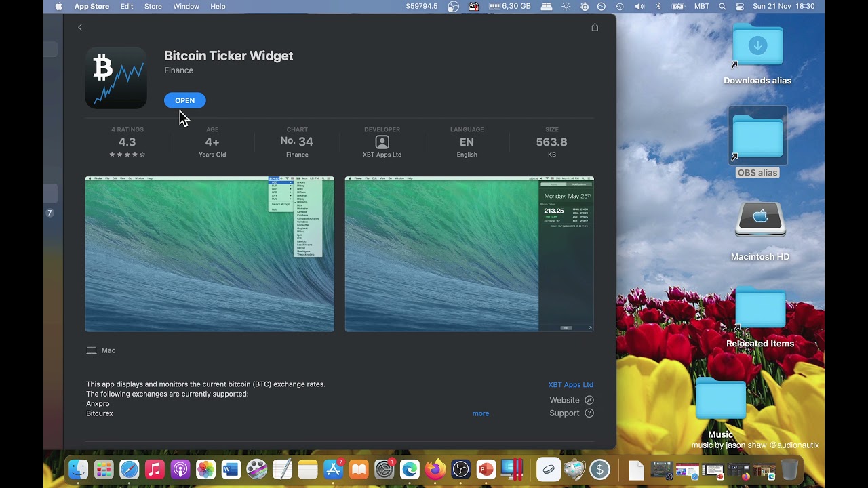
Task: Open the share icon at top right
Action: click(x=595, y=27)
